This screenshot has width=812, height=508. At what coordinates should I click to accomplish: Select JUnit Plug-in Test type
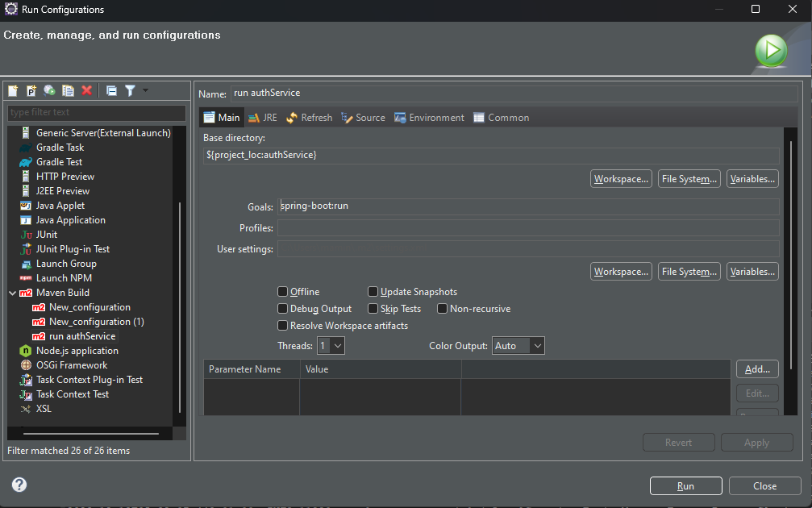73,249
